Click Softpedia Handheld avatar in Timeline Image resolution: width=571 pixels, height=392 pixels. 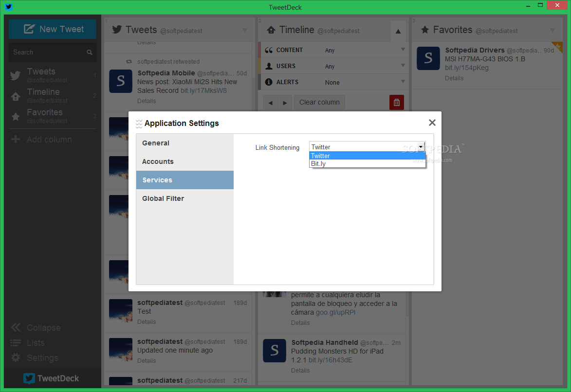274,351
